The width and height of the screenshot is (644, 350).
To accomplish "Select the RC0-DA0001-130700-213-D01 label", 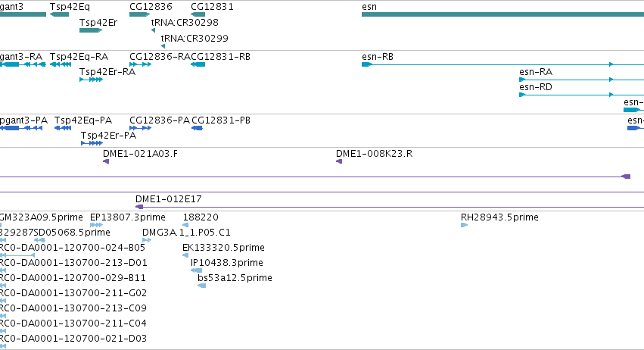I will [x=73, y=263].
